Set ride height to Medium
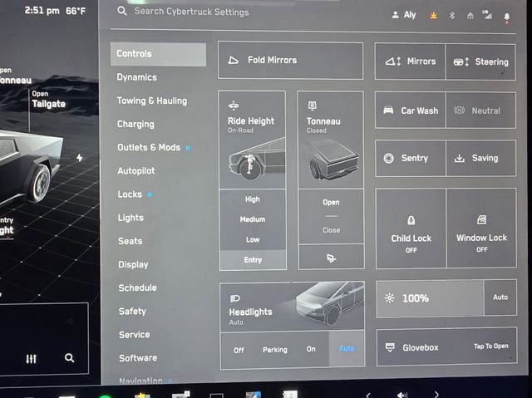 coord(253,219)
